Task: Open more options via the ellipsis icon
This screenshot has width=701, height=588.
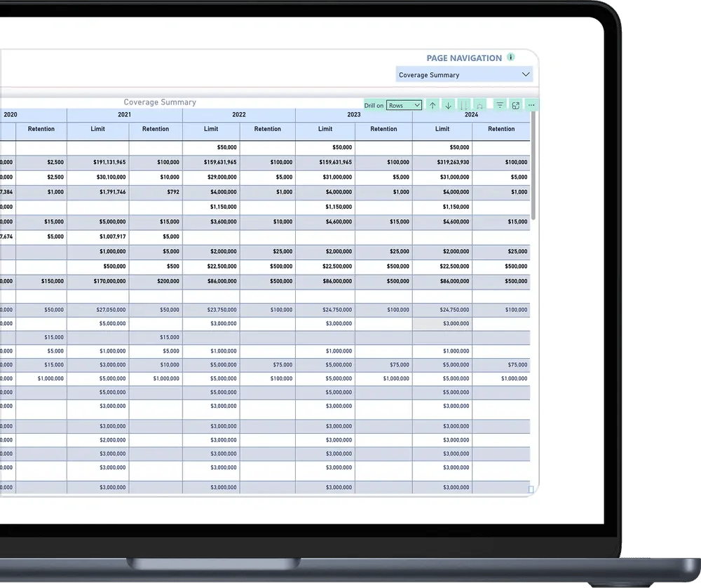Action: (531, 105)
